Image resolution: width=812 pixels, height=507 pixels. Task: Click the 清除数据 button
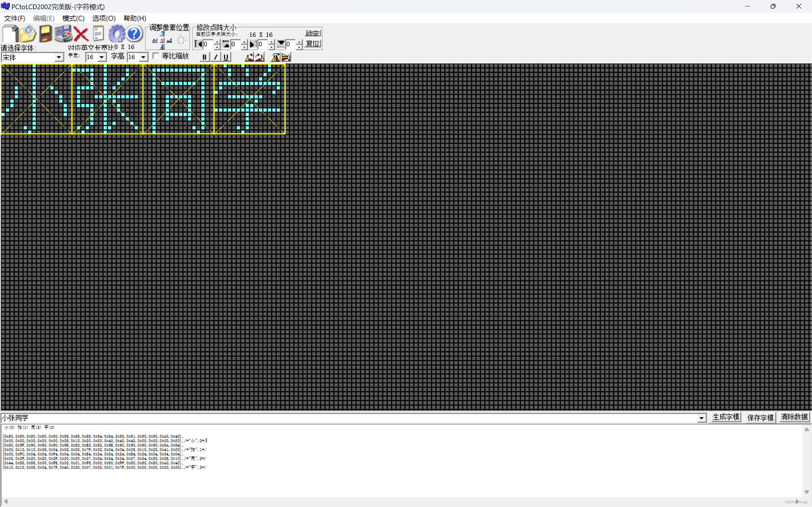(794, 417)
